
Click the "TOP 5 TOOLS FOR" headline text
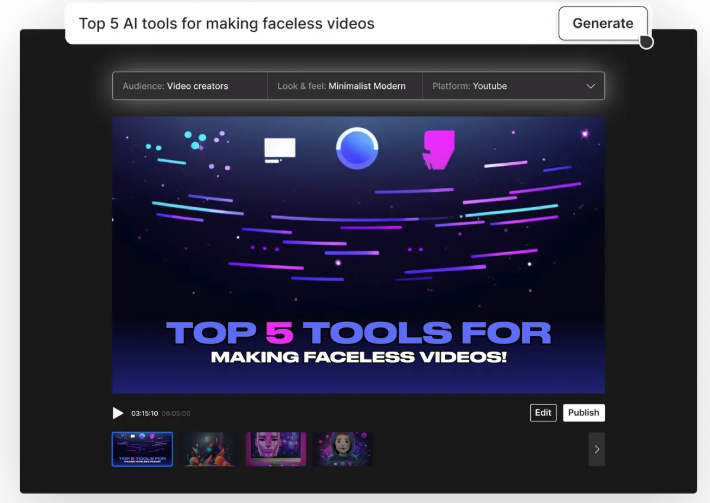(358, 333)
